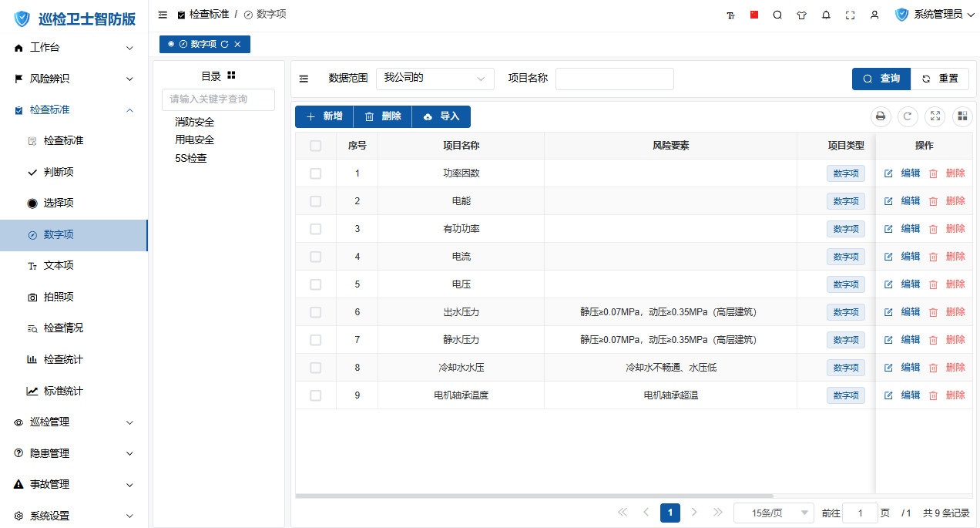Open 检查情况 in the sidebar
980x528 pixels.
(x=74, y=328)
